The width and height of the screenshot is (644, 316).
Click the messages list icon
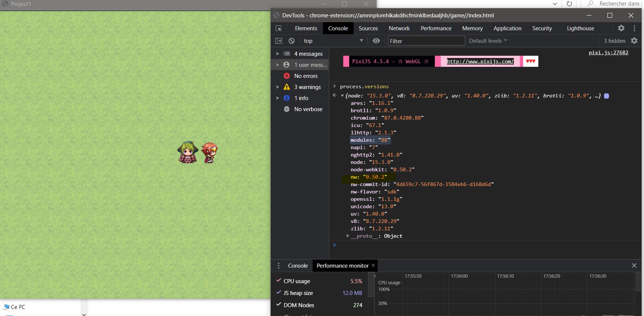tap(286, 54)
